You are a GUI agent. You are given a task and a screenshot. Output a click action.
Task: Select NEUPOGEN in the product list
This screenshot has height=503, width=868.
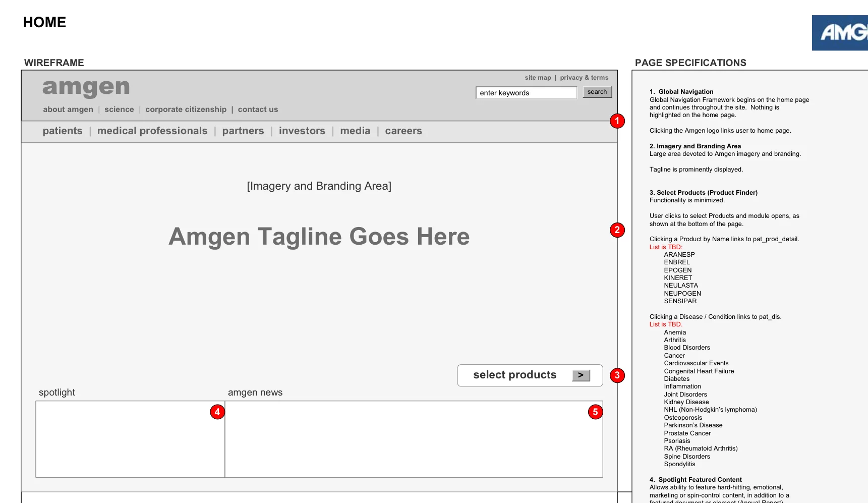point(682,294)
